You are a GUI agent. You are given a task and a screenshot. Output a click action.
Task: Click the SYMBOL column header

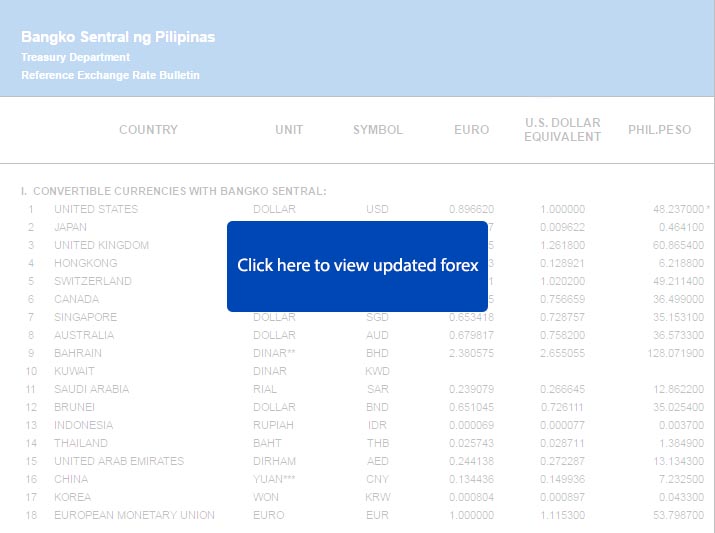(378, 130)
